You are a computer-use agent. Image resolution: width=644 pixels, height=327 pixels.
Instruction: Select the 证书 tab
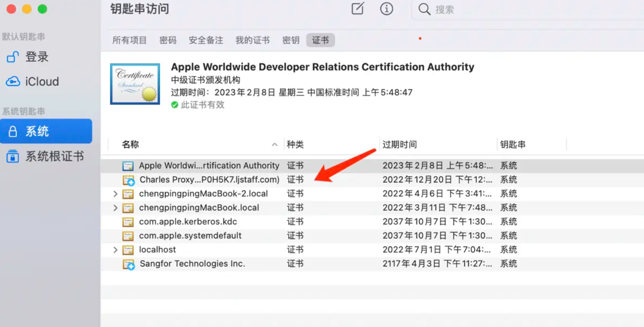click(x=321, y=40)
